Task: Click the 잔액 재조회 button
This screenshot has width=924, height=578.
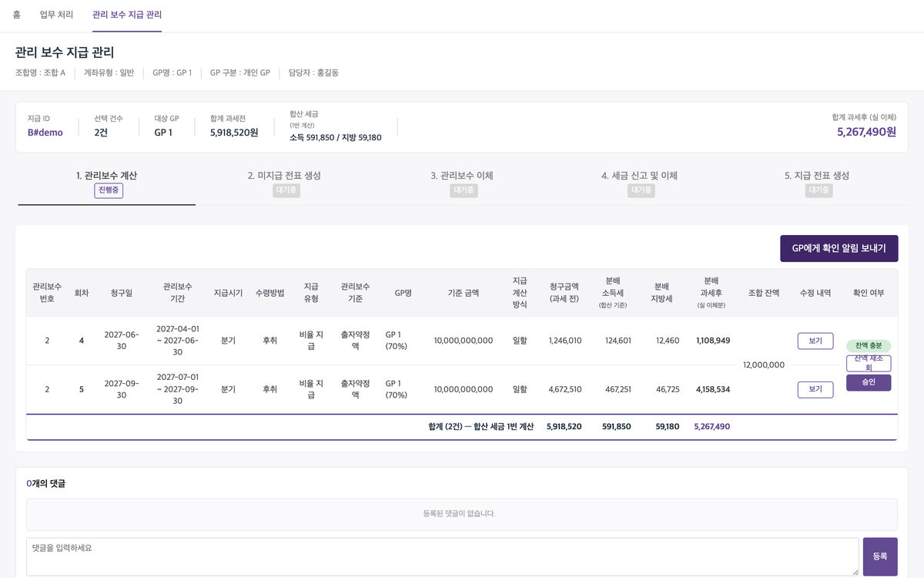Action: (869, 363)
